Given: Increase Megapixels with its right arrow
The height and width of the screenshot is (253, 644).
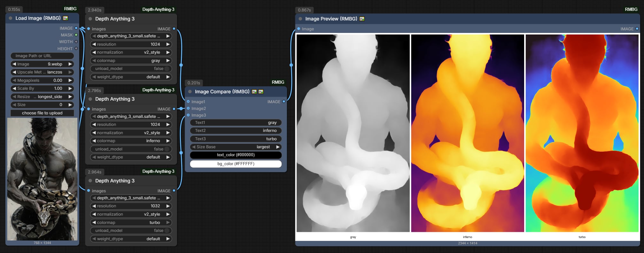Looking at the screenshot, I should pos(70,80).
